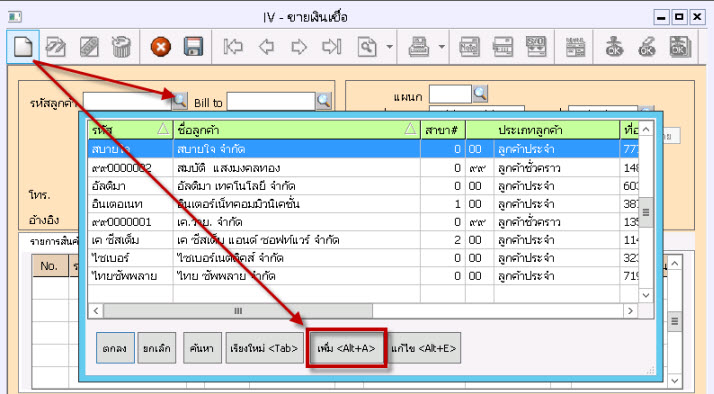Click the first OK stamp icon
The width and height of the screenshot is (714, 394).
tap(614, 46)
